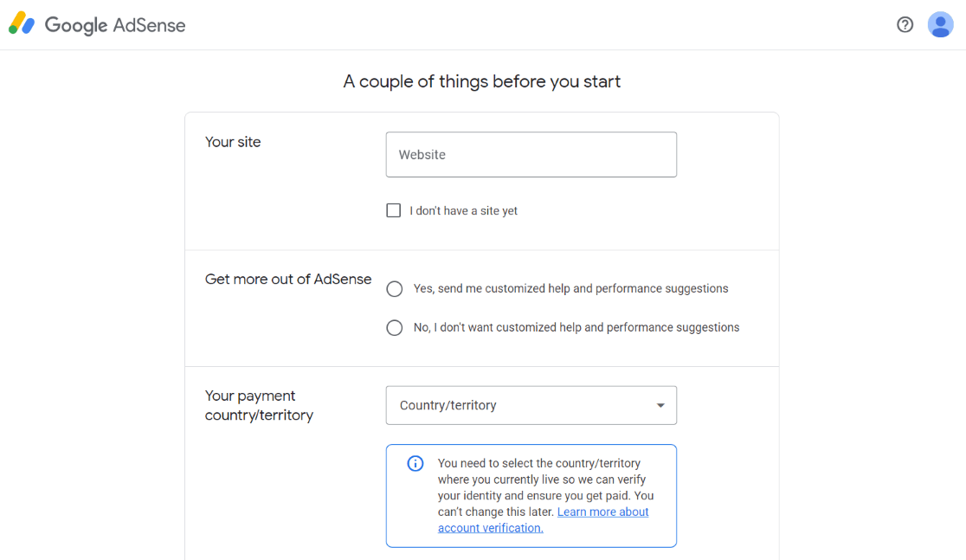Click the blue info circle beside the verification notice
This screenshot has height=560, width=966.
(415, 463)
